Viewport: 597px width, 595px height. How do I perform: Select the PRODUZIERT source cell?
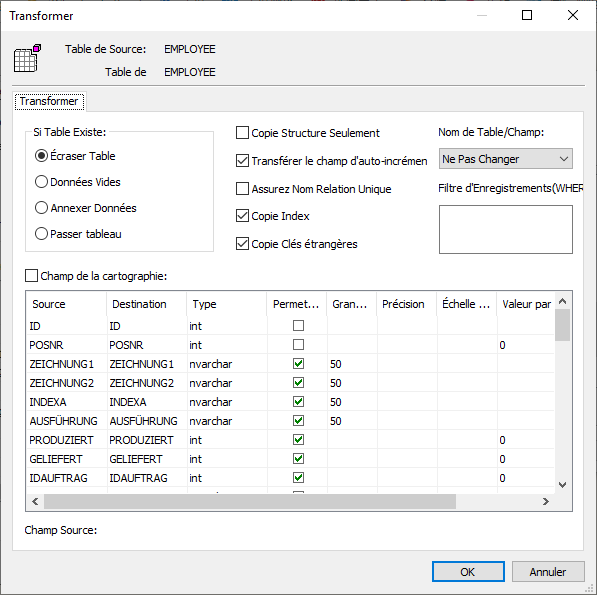tap(66, 440)
